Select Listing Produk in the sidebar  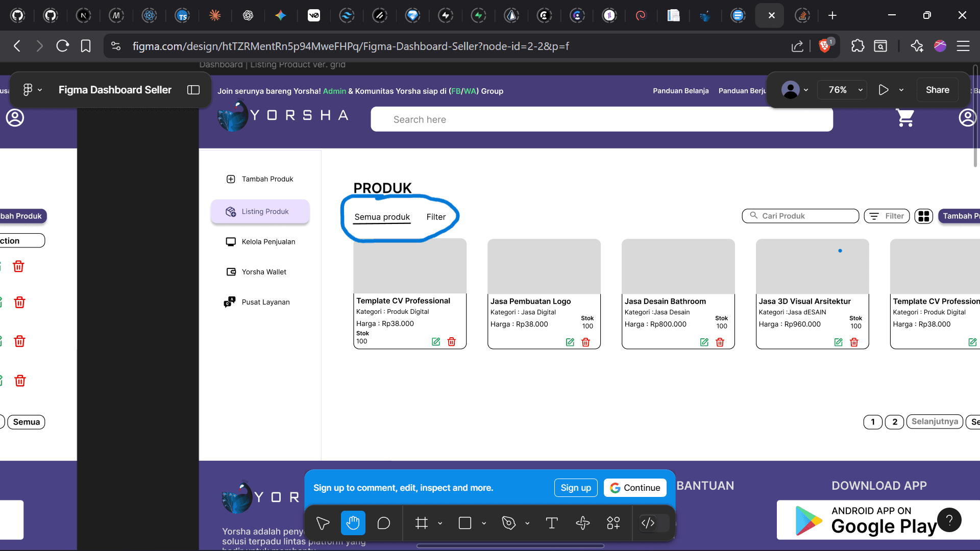coord(260,212)
